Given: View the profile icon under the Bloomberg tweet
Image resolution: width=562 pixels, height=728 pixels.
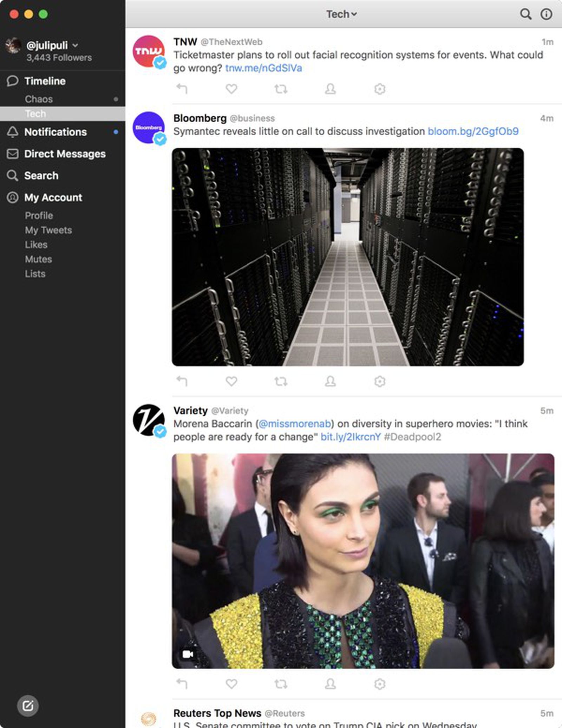Looking at the screenshot, I should click(x=329, y=381).
